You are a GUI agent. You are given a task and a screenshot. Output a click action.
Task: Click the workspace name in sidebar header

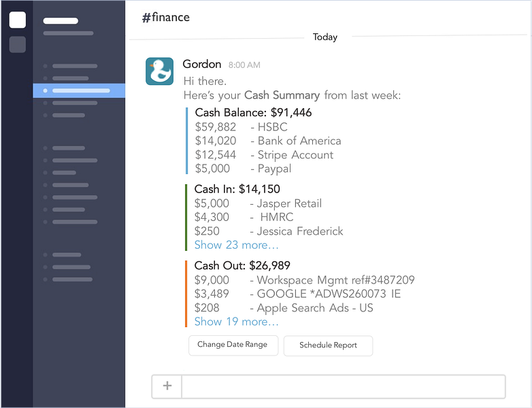click(x=61, y=20)
